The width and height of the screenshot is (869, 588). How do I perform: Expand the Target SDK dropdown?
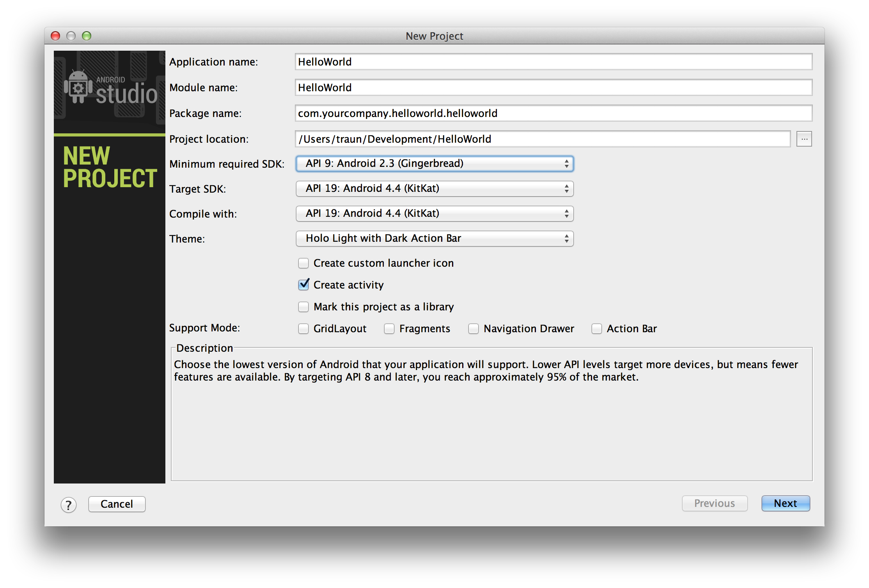434,189
